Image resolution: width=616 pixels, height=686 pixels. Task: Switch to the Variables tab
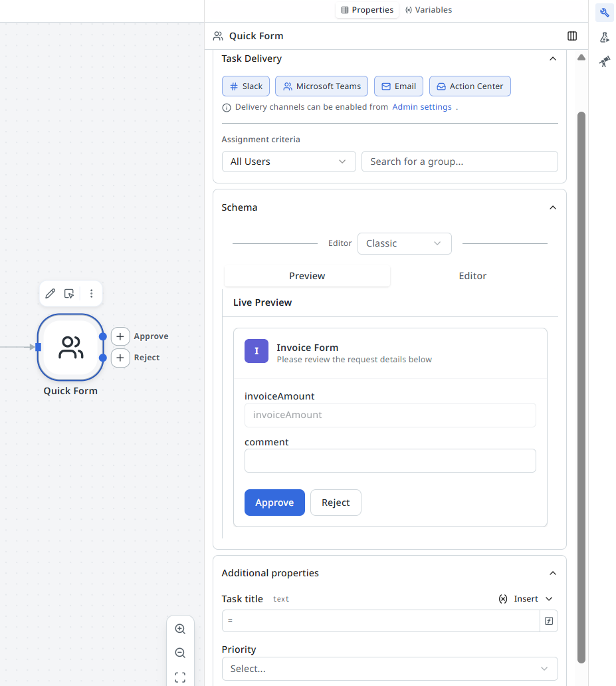(429, 9)
